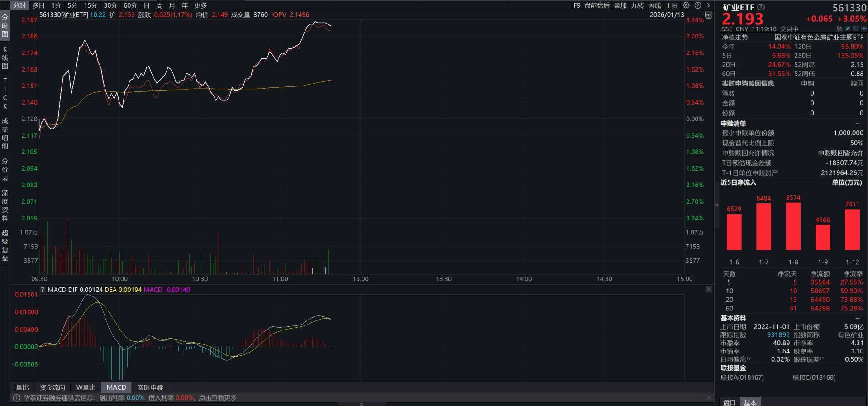Image resolution: width=868 pixels, height=406 pixels.
Task: Open the 画线 drawing tools
Action: tap(655, 5)
